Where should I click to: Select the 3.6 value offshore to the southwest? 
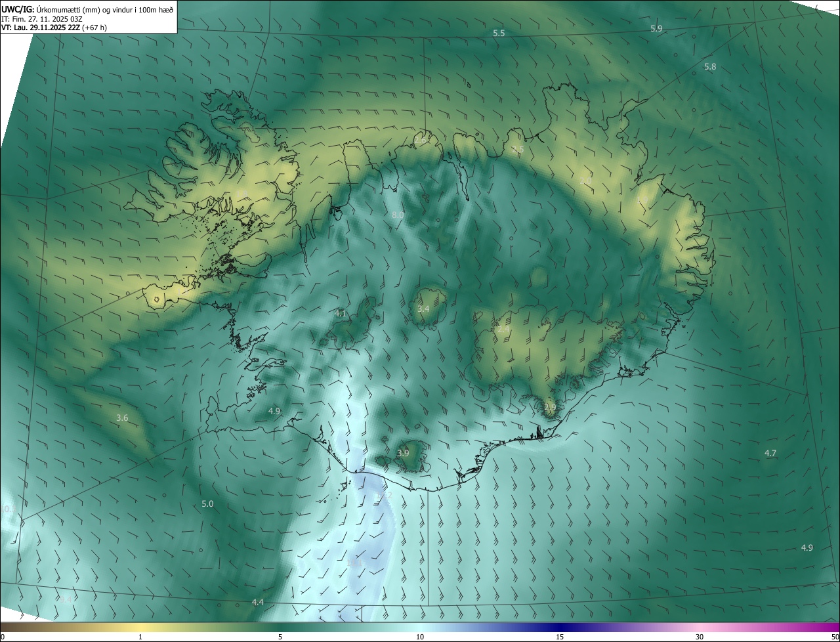[x=122, y=417]
